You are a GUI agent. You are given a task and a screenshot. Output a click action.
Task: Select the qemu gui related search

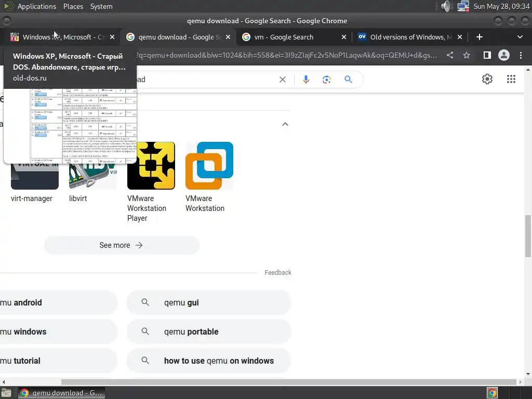point(209,302)
